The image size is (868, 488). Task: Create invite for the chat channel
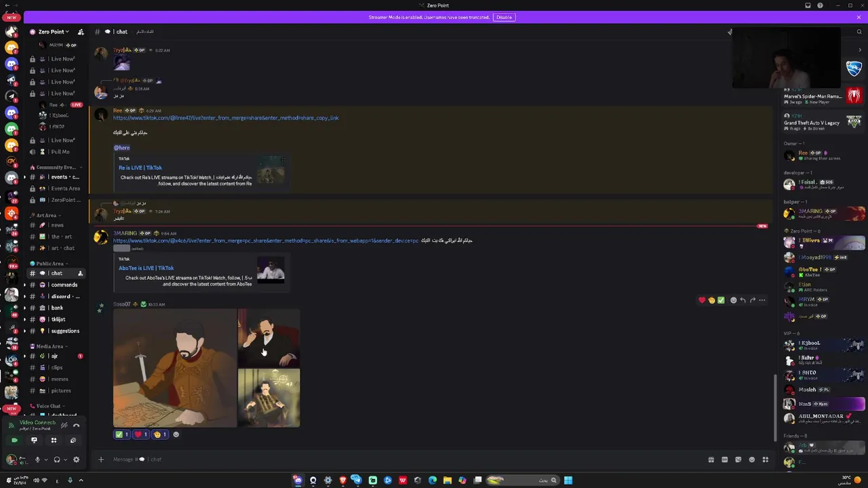click(80, 273)
